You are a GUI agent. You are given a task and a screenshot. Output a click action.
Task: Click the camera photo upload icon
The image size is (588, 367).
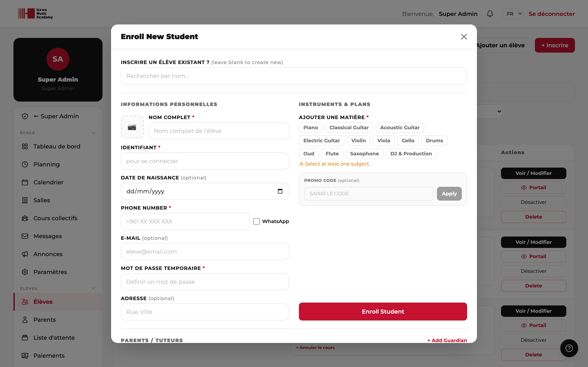(132, 127)
